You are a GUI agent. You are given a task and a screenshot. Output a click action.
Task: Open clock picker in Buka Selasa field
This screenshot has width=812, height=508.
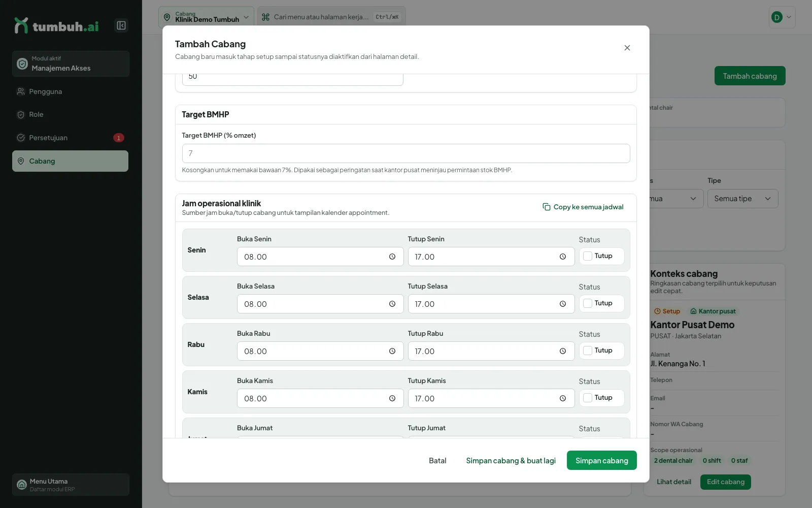coord(392,304)
